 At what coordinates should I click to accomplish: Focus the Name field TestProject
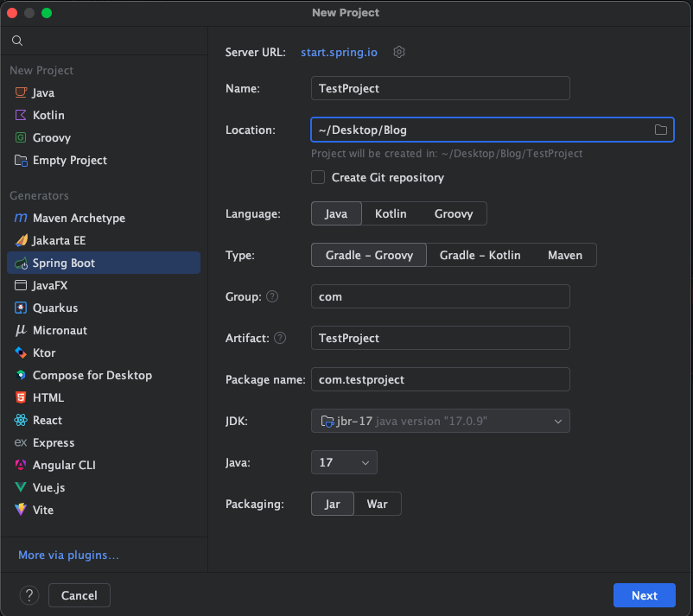point(440,88)
